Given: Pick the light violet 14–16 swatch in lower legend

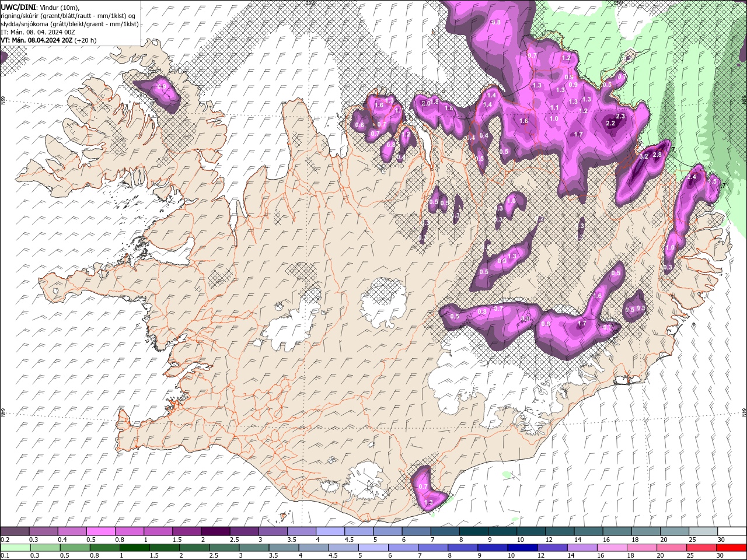Looking at the screenshot, I should click(581, 548).
